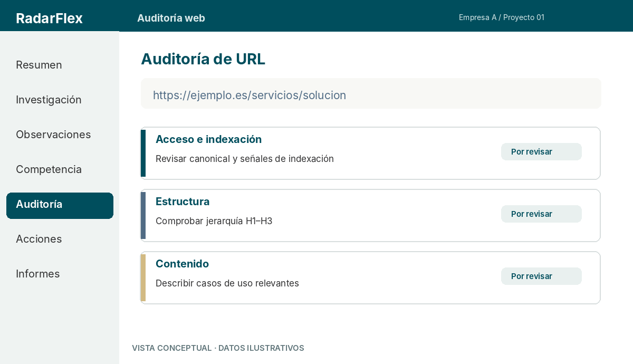This screenshot has width=633, height=364.
Task: Open the Contenido card title
Action: pos(182,264)
